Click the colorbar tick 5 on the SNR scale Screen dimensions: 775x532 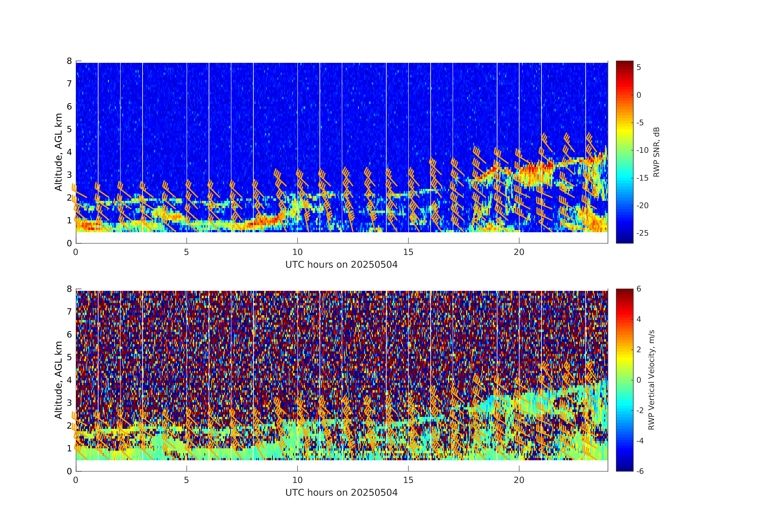[639, 67]
